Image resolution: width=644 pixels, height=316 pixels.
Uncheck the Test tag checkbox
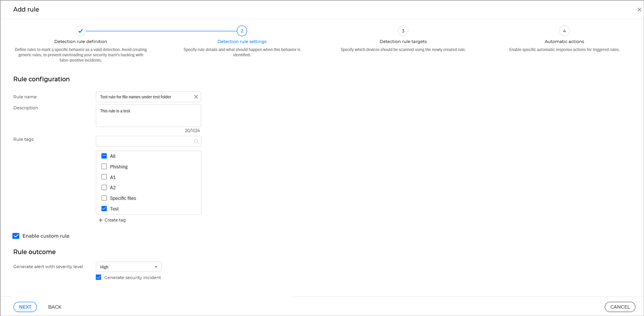pos(104,209)
